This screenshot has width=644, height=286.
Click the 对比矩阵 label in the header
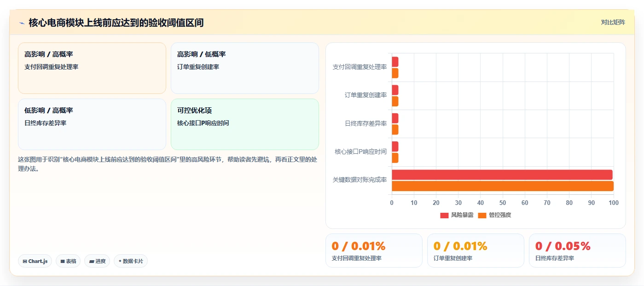(613, 22)
